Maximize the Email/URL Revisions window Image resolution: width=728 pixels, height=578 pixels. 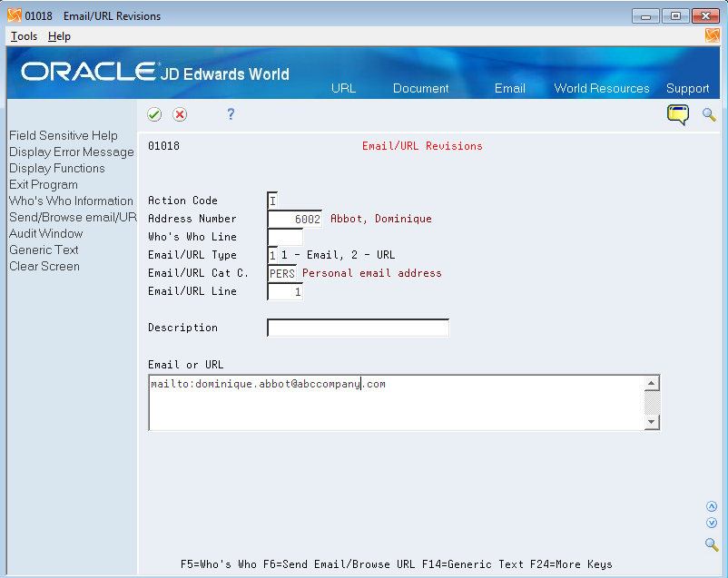(675, 15)
